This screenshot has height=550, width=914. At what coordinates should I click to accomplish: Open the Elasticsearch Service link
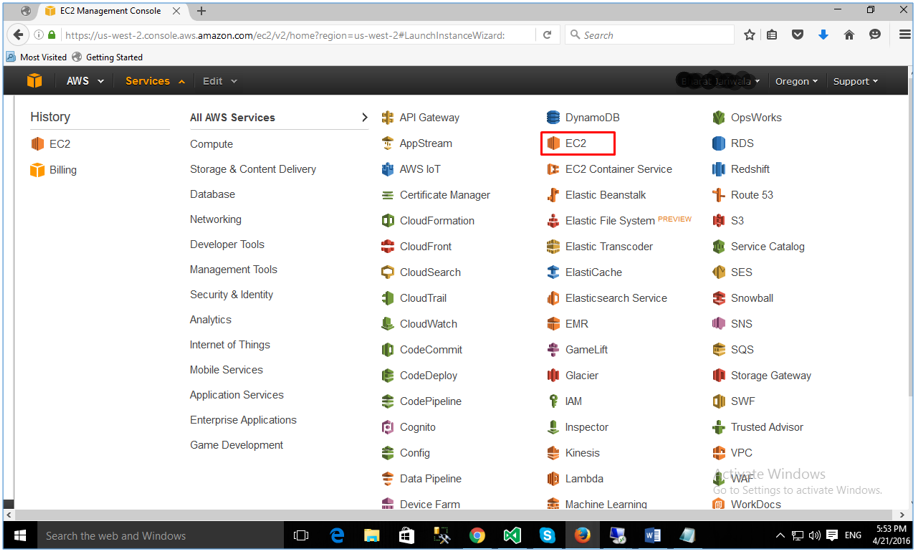coord(616,298)
